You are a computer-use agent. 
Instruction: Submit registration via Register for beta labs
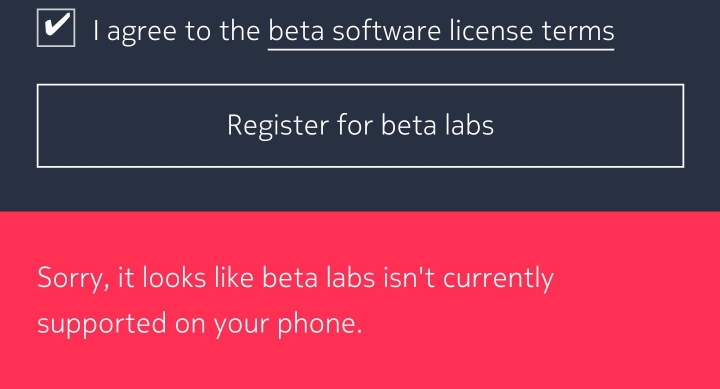click(x=360, y=125)
